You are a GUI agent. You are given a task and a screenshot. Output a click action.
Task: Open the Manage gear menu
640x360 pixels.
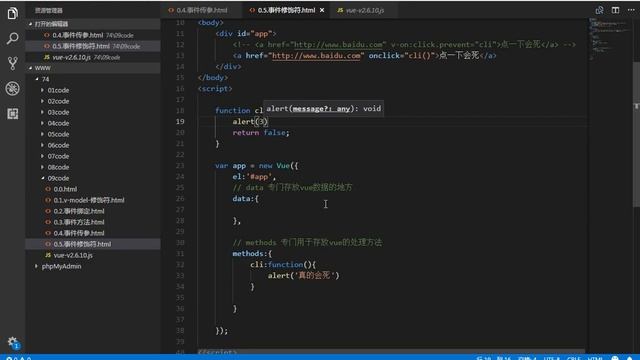click(x=13, y=342)
